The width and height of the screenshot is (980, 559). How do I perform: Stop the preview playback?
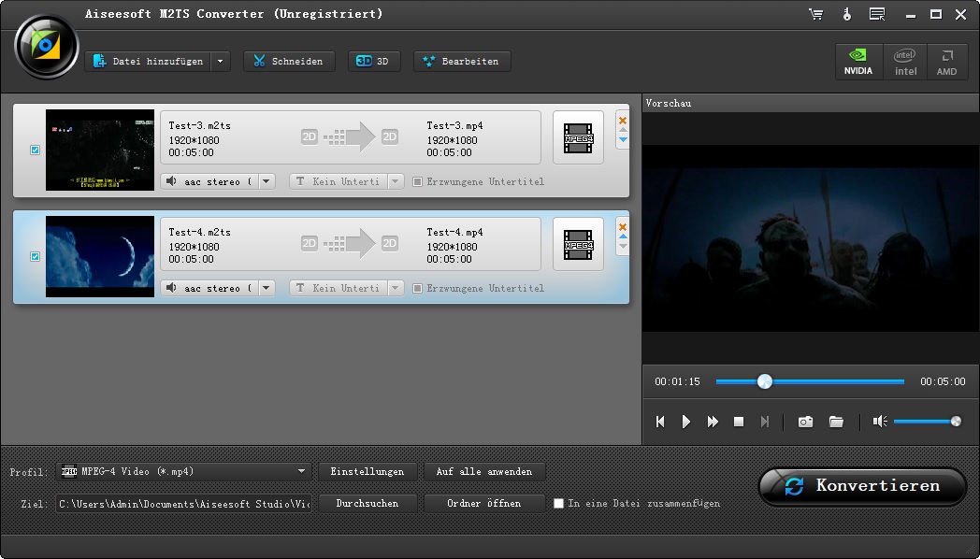pos(738,422)
